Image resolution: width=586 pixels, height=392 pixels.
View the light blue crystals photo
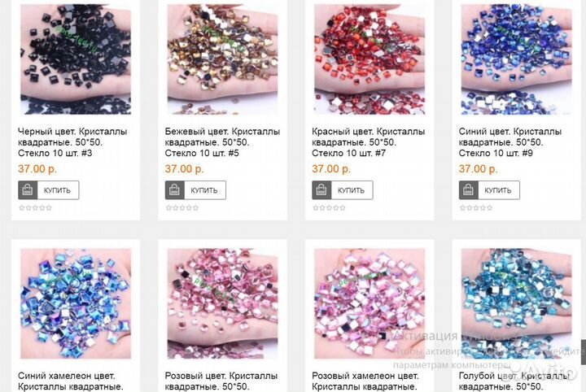coord(516,303)
